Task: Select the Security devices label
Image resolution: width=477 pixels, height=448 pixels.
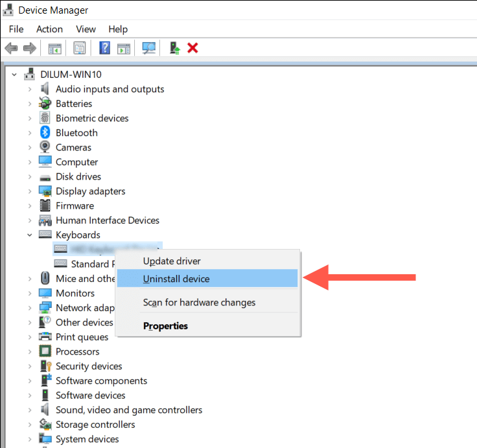Action: coord(89,366)
